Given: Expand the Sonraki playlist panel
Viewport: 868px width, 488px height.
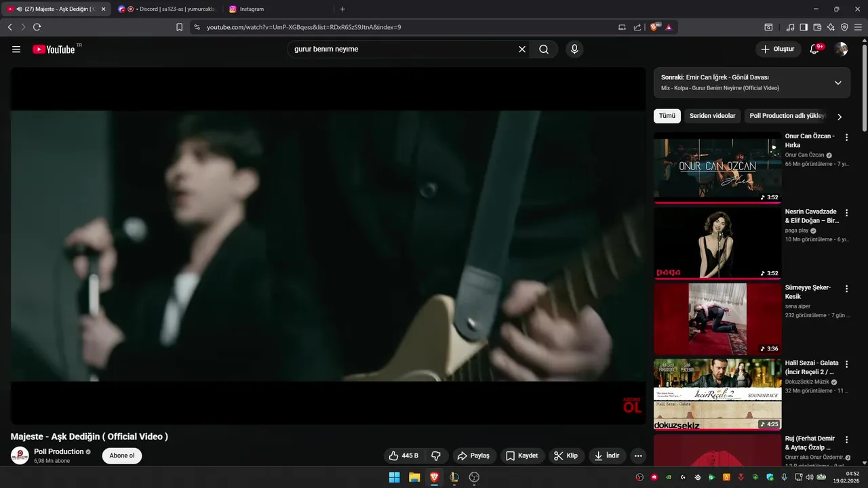Looking at the screenshot, I should point(838,83).
